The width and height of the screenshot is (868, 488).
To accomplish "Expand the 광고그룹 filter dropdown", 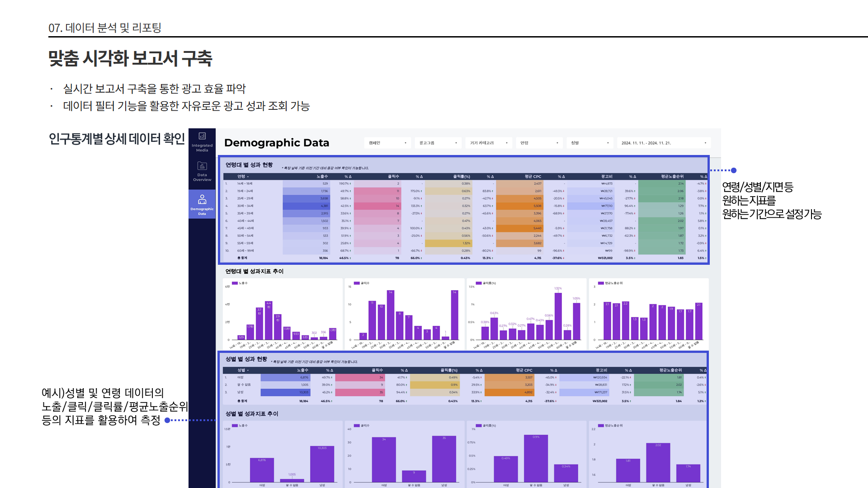I will tap(438, 143).
